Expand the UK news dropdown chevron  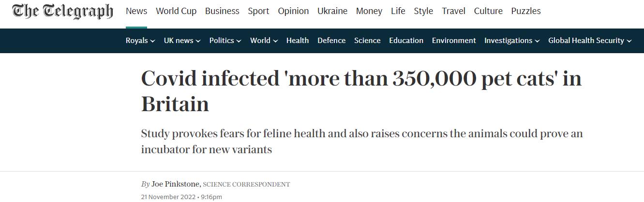coord(198,41)
